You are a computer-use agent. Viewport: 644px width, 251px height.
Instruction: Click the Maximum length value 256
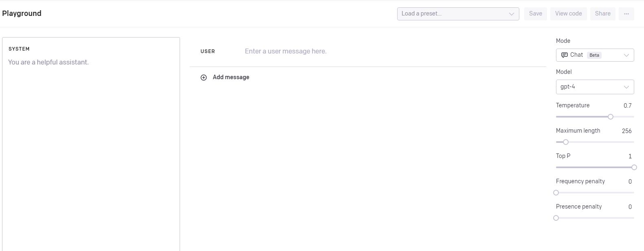(x=626, y=131)
